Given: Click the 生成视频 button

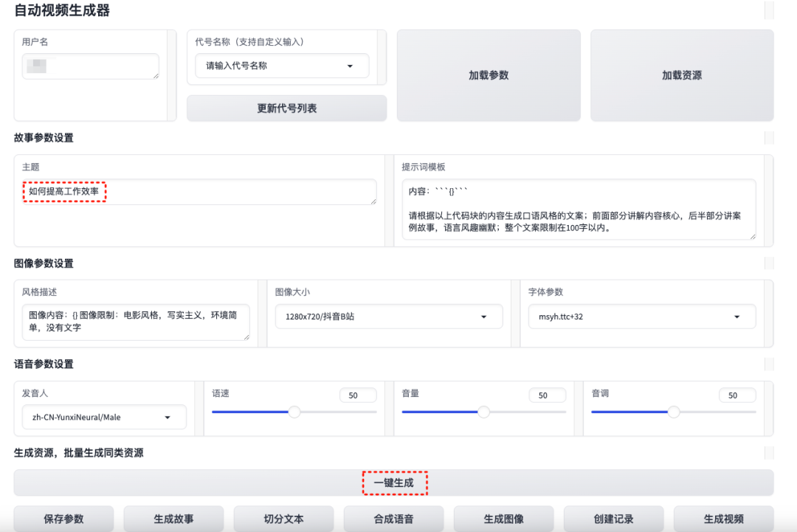Looking at the screenshot, I should 724,519.
